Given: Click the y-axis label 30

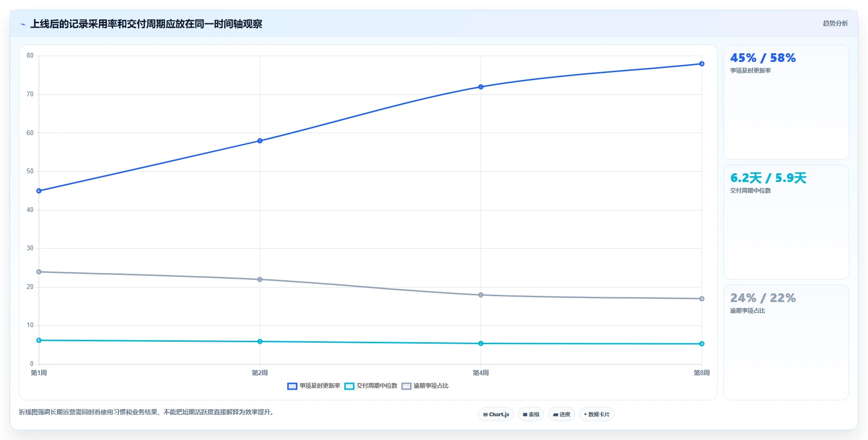Looking at the screenshot, I should click(x=30, y=248).
